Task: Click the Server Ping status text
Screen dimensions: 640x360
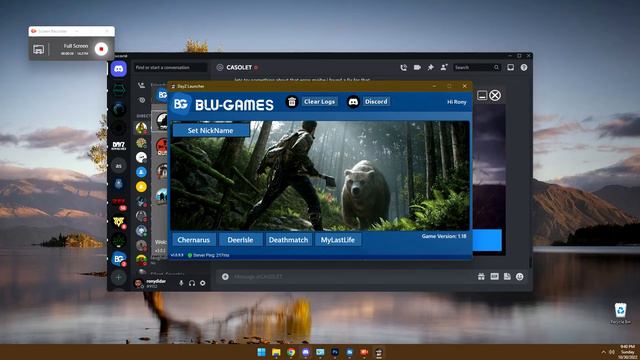Action: 211,255
